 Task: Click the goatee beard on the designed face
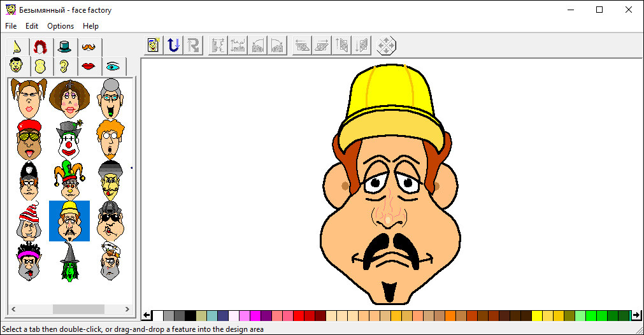[x=389, y=292]
